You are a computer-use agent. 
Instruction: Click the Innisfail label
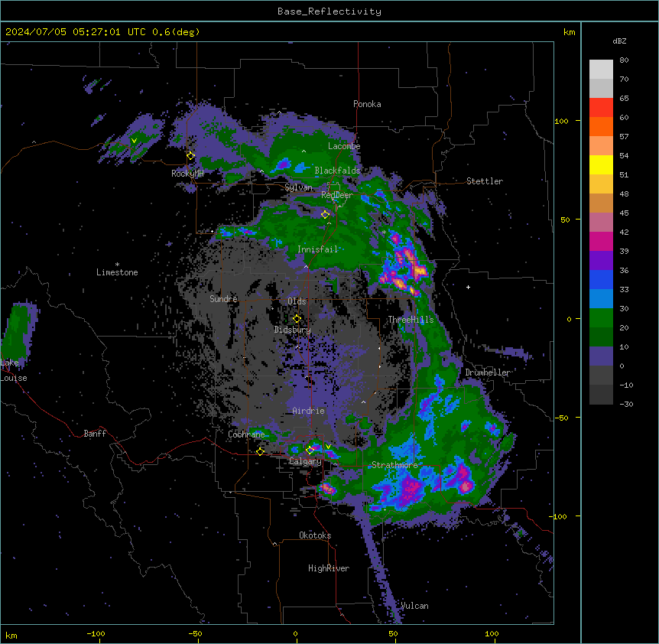(318, 249)
